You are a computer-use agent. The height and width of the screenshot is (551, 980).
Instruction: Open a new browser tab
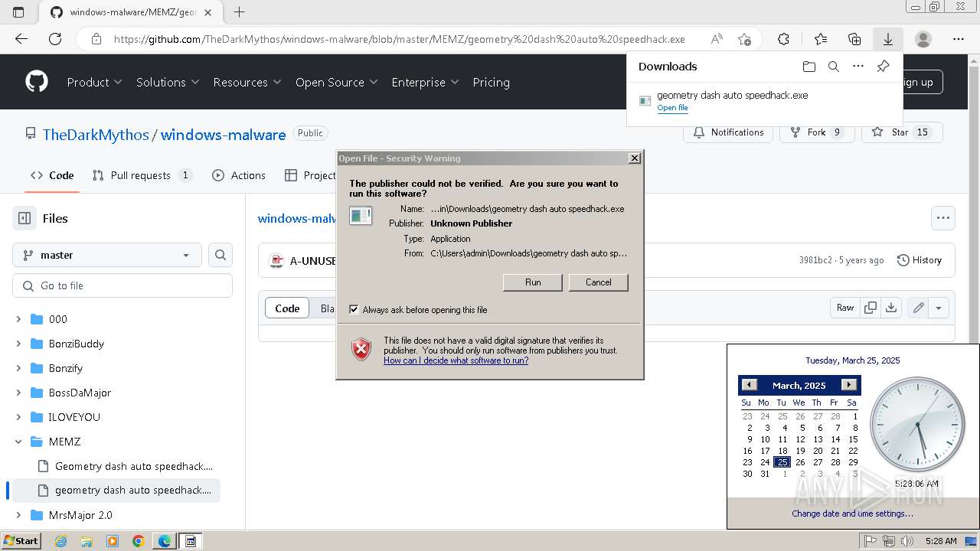(240, 11)
